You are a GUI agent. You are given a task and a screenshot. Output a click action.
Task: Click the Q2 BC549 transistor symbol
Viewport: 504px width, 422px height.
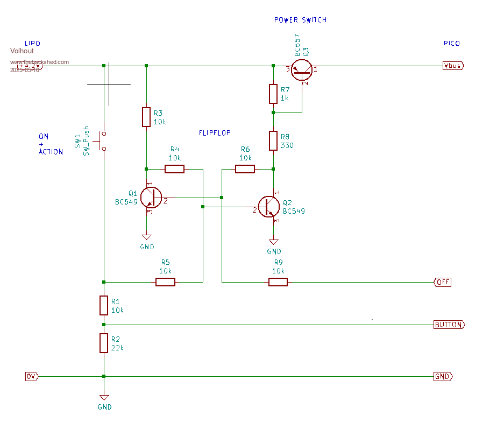pos(268,206)
